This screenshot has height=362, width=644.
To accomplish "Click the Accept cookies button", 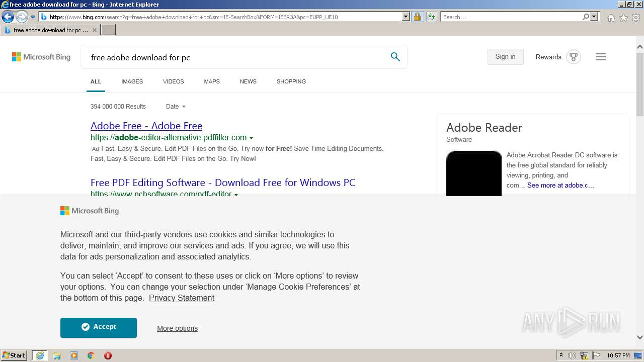I will pos(99,327).
